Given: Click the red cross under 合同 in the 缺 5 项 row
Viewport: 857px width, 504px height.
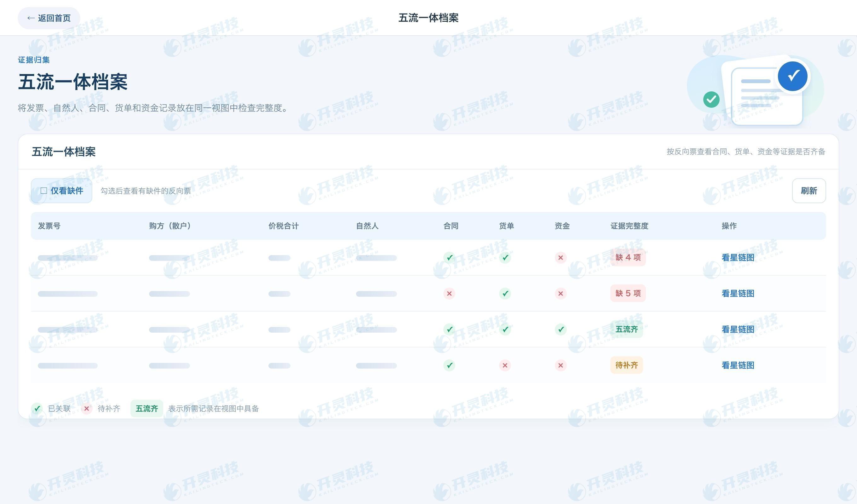Looking at the screenshot, I should (x=449, y=294).
